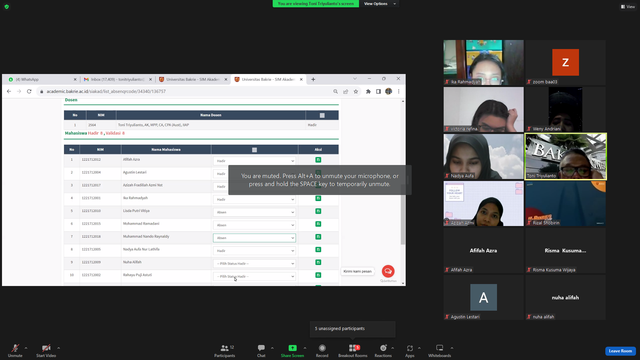Open status dropdown for Ika Rahmadyah
The height and width of the screenshot is (360, 640).
pos(254,199)
